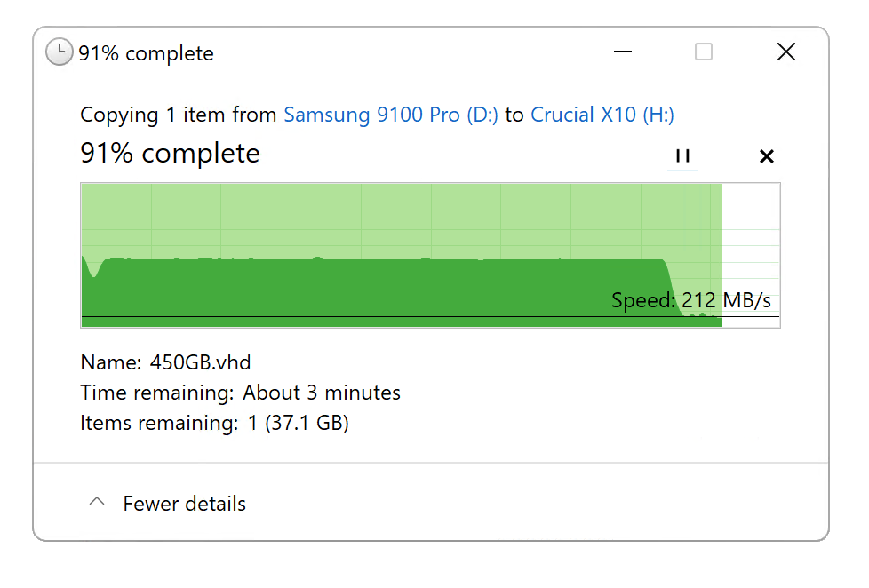Click the title bar 91% complete text
The image size is (869, 588).
[x=146, y=54]
